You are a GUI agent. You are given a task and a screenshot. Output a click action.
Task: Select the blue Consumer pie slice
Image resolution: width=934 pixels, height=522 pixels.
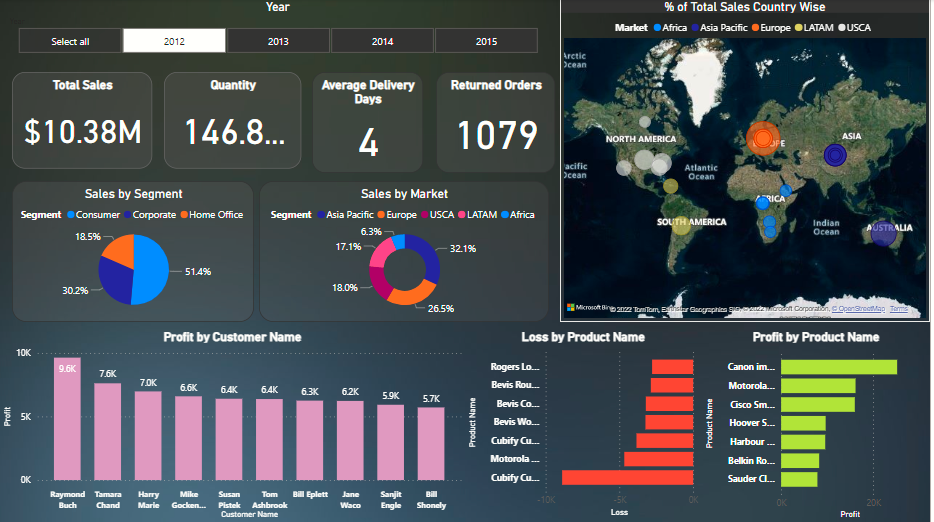pos(152,271)
